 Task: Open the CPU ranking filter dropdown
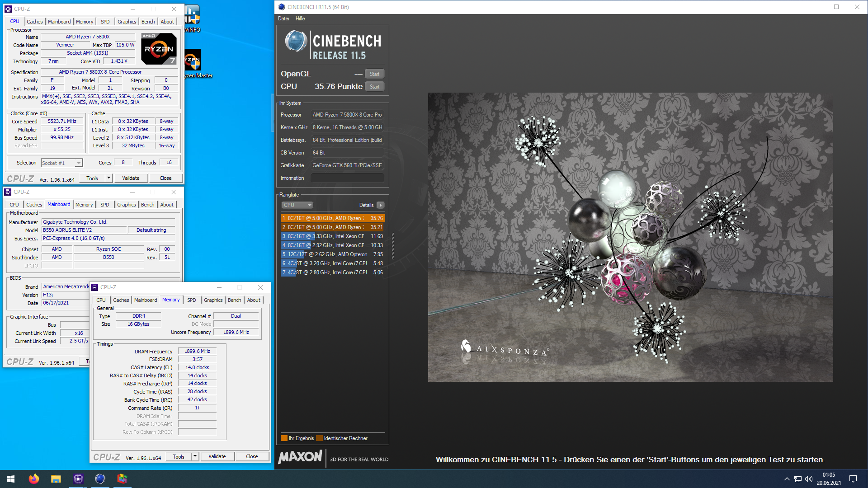click(x=297, y=205)
